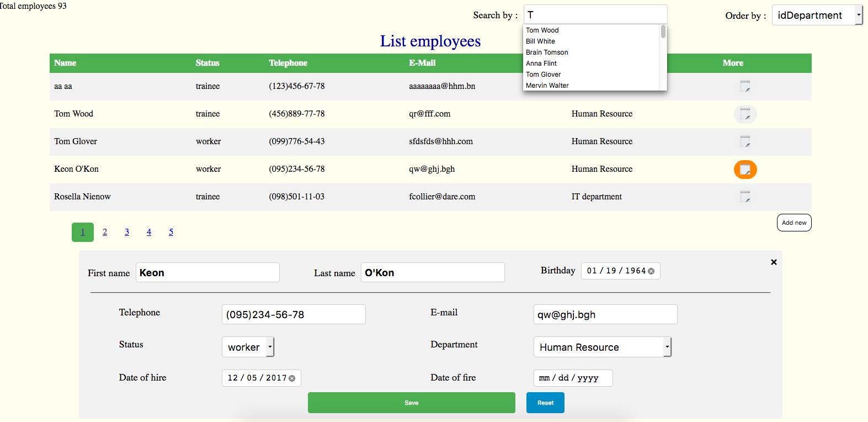Clear the Date of hire field
Image resolution: width=868 pixels, height=422 pixels.
click(292, 378)
